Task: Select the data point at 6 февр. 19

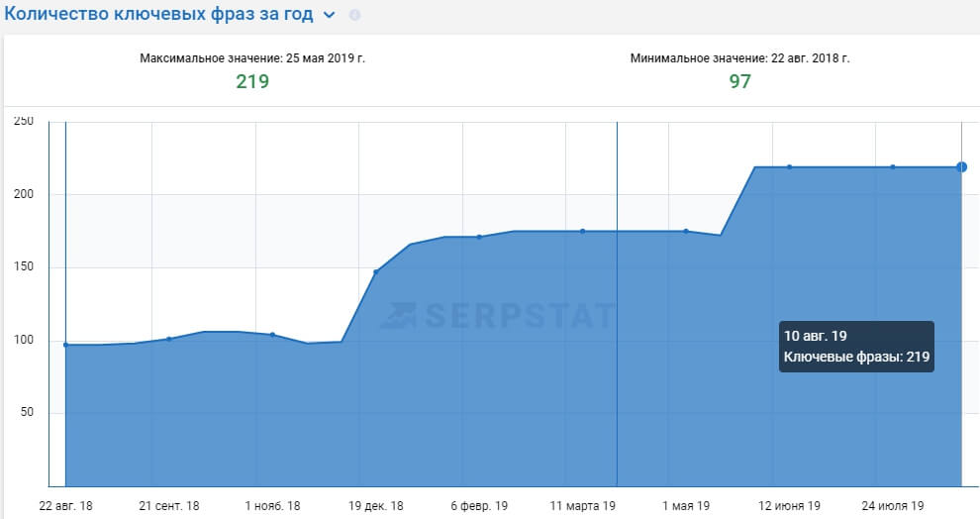Action: [479, 237]
